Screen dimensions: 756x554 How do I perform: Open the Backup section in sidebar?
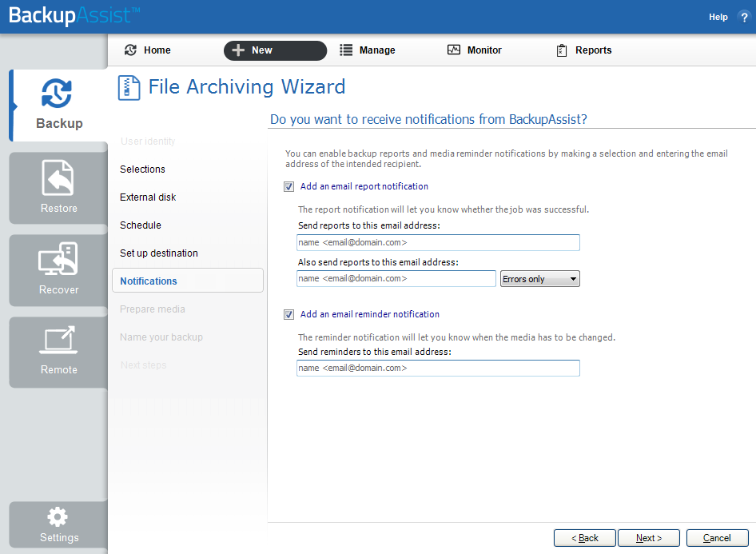[x=59, y=105]
